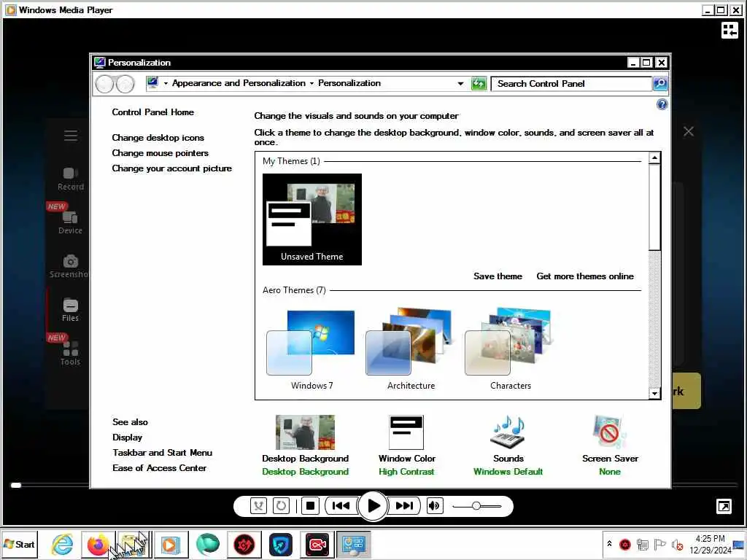Click the Personalization breadcrumb segment
Image resolution: width=747 pixels, height=560 pixels.
(x=349, y=83)
